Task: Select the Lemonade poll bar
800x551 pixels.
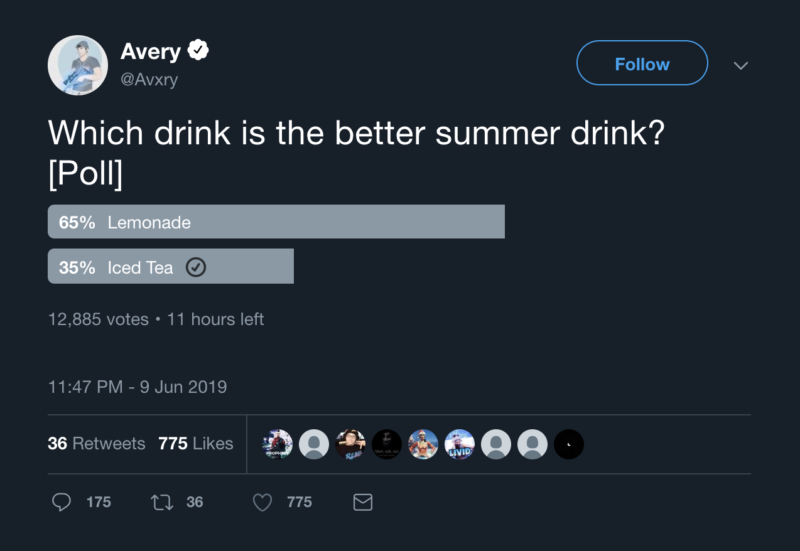Action: click(x=276, y=222)
